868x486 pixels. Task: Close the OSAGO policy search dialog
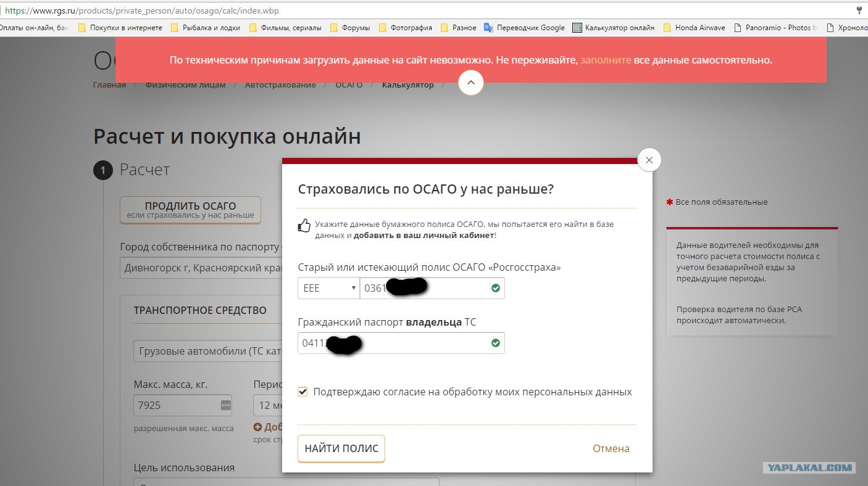649,160
